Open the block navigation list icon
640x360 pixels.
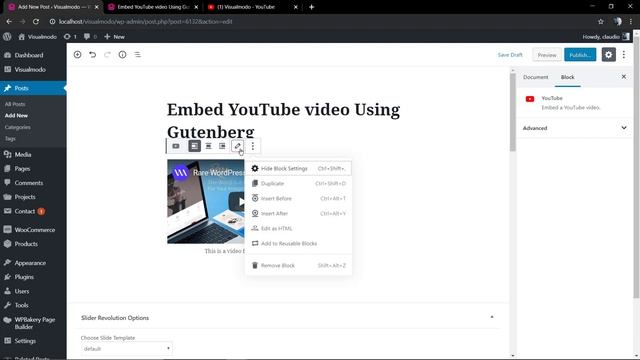[x=138, y=55]
